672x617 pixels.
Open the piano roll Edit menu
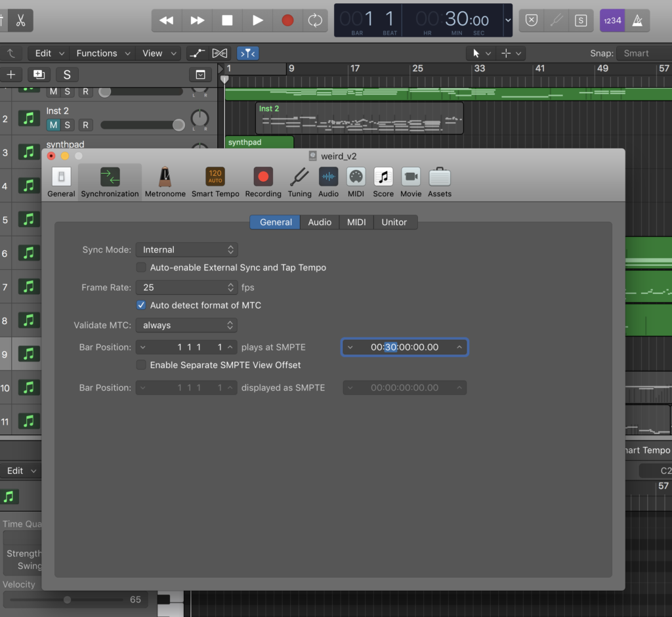(x=20, y=471)
